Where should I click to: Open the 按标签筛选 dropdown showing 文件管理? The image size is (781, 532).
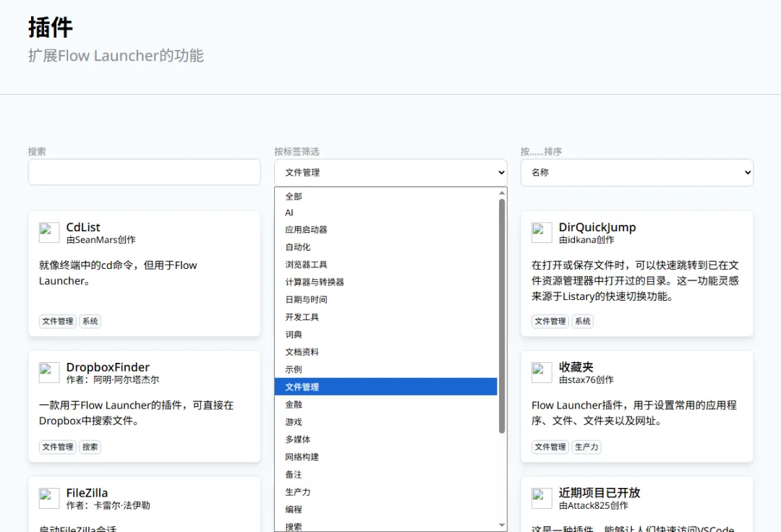(390, 172)
